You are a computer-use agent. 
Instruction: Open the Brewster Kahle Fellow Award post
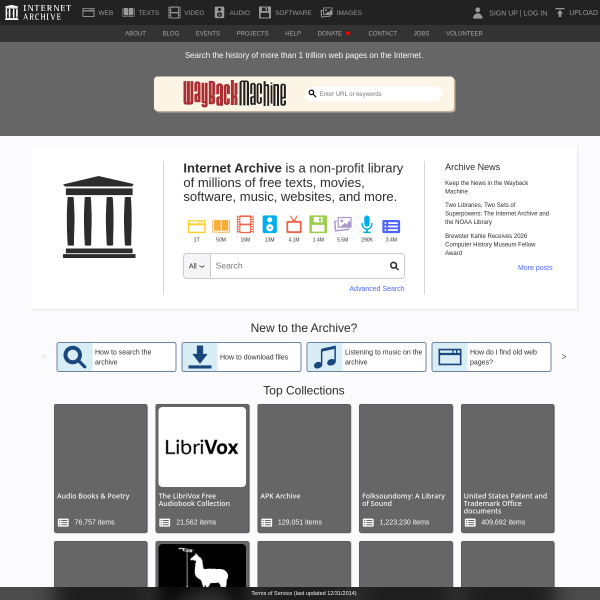click(x=490, y=244)
